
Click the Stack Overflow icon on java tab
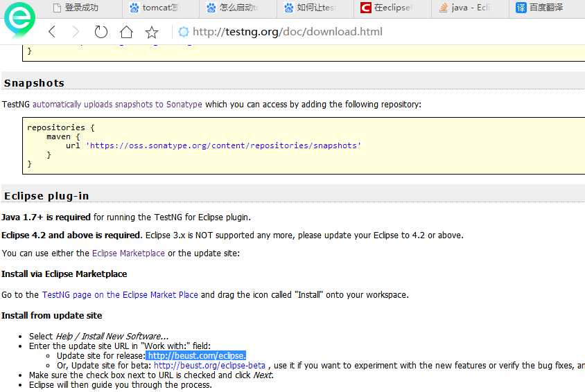443,8
